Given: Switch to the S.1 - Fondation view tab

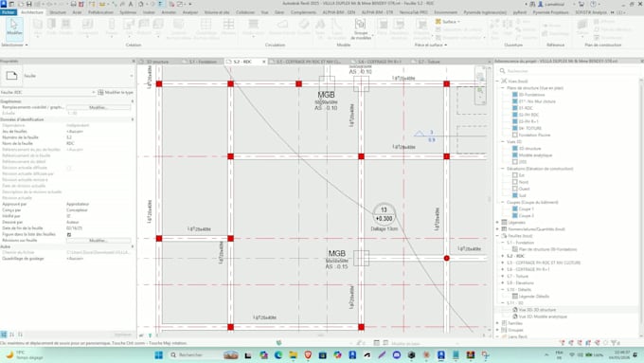Looking at the screenshot, I should coord(203,62).
